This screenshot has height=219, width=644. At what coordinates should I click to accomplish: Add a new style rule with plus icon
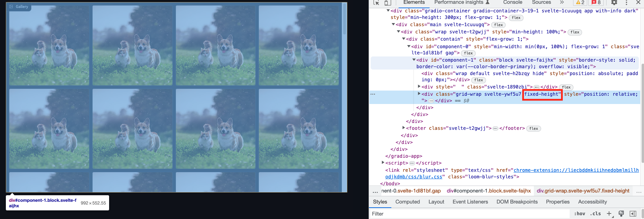[x=609, y=213]
